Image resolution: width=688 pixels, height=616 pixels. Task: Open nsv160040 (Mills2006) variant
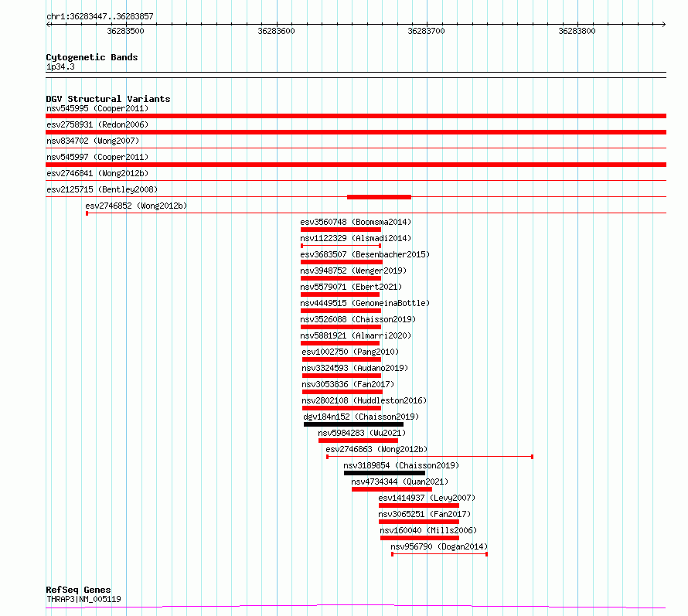click(x=428, y=530)
